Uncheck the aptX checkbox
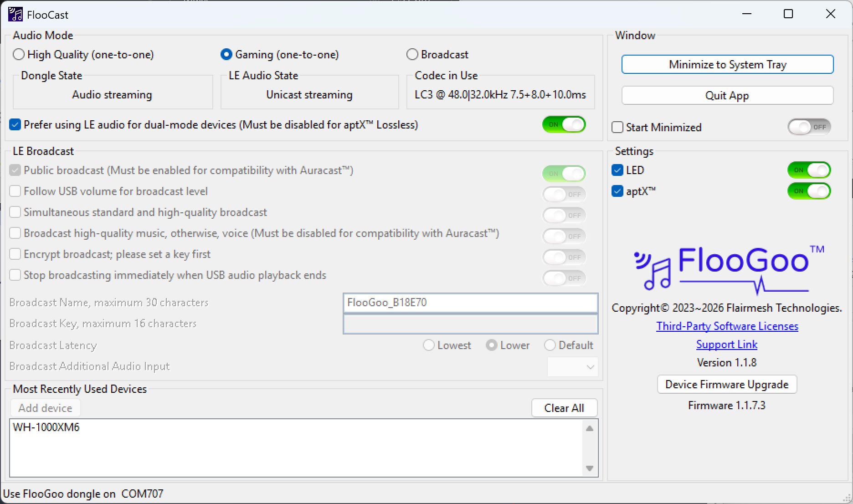 coord(617,191)
